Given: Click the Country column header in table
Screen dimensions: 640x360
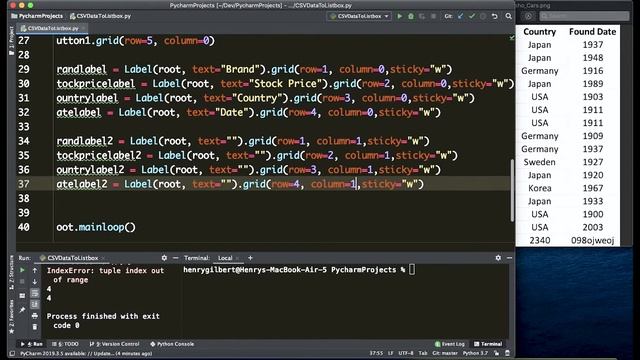Looking at the screenshot, I should tap(539, 32).
